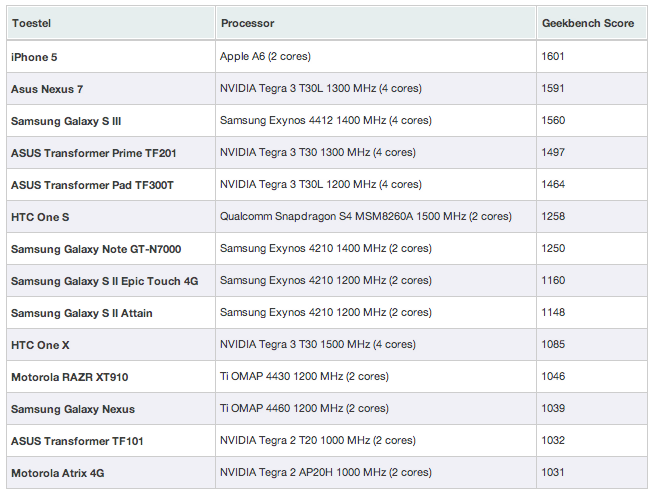This screenshot has height=493, width=658.
Task: Select the Motorola RAZR XT910 cell
Action: click(x=111, y=377)
